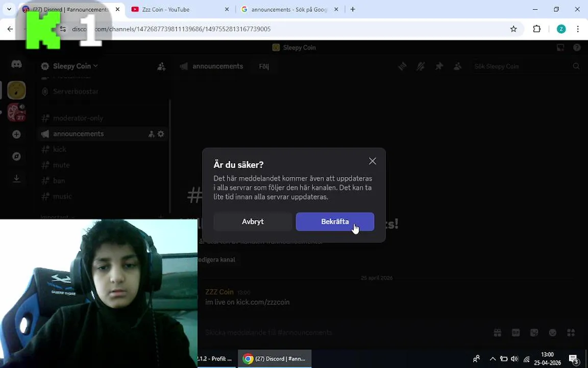Image resolution: width=588 pixels, height=368 pixels.
Task: Click the ZZZ Coin username
Action: tap(219, 292)
